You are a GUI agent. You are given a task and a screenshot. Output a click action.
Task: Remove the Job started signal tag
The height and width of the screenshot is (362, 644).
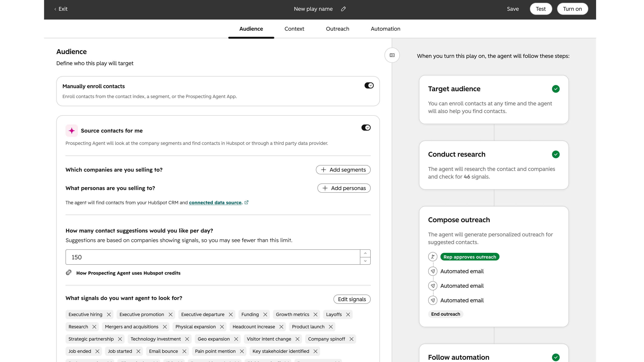point(139,351)
